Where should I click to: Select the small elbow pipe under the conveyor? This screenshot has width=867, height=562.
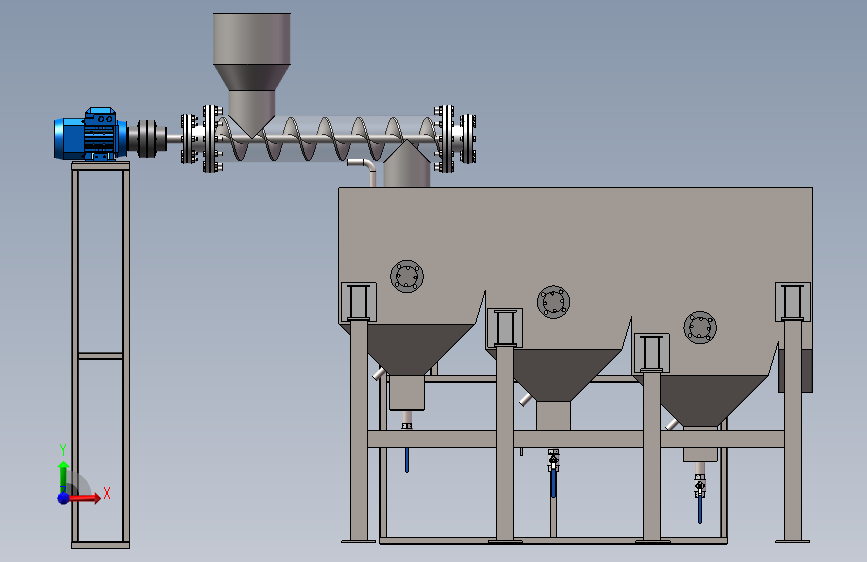click(x=363, y=170)
